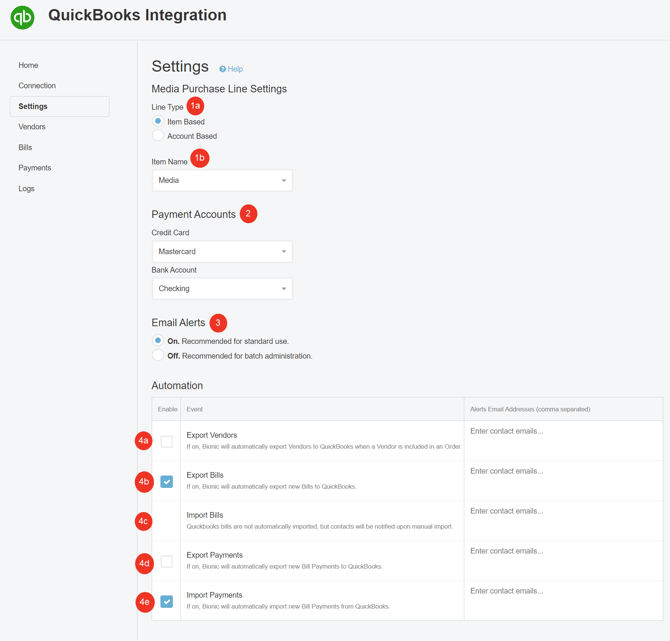
Task: Click the Export Bills event title
Action: (x=205, y=475)
